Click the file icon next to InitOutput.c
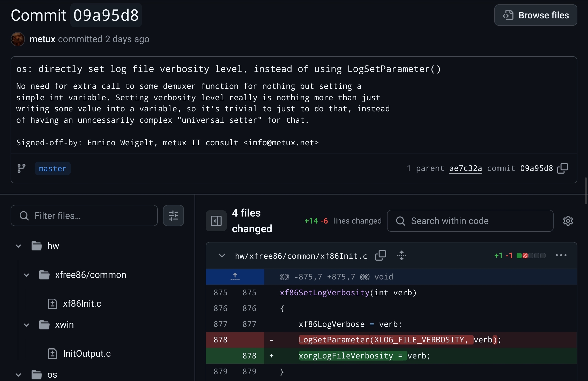The image size is (588, 381). tap(53, 354)
